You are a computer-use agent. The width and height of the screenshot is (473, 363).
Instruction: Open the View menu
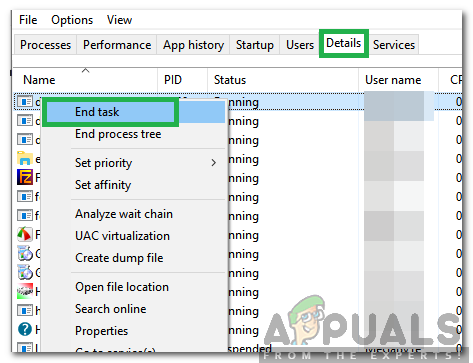(x=119, y=20)
